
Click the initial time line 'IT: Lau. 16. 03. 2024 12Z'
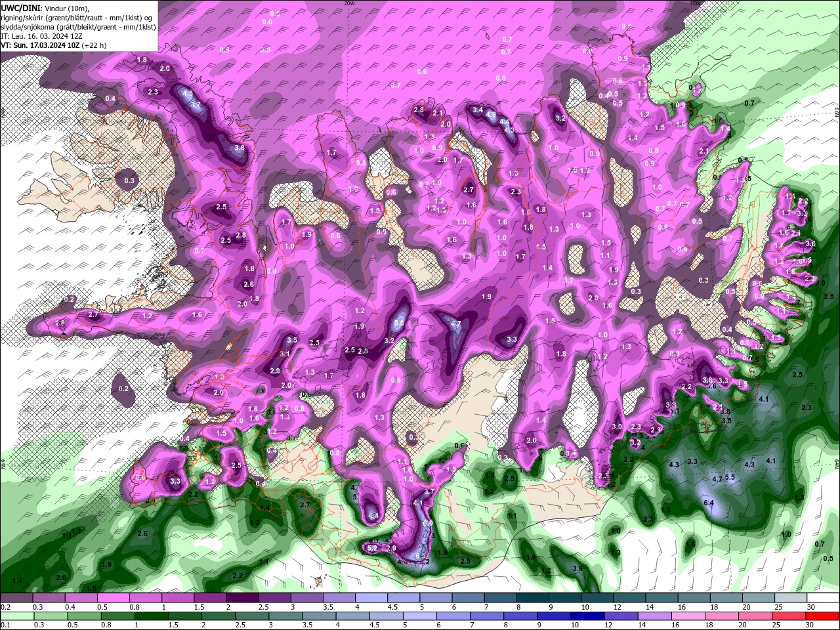click(41, 36)
